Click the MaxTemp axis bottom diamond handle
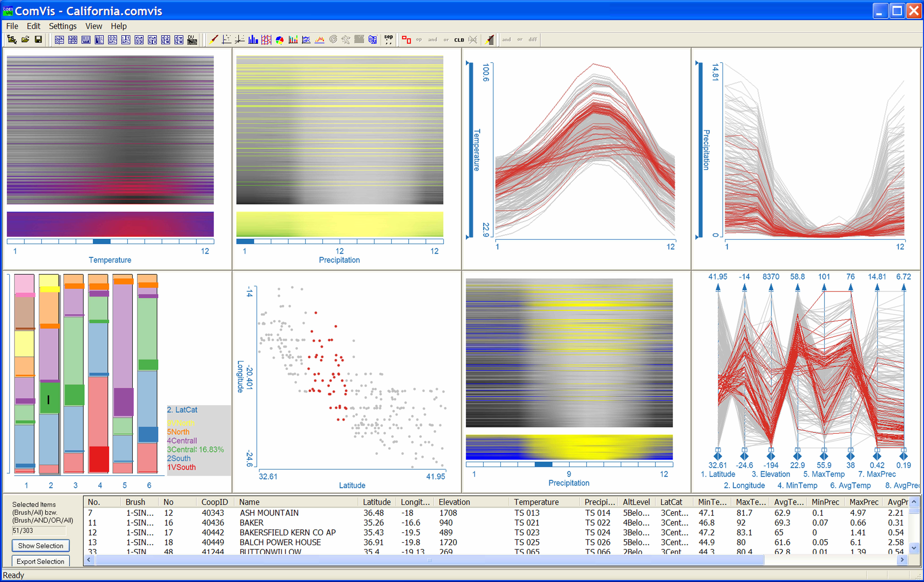 [x=824, y=456]
